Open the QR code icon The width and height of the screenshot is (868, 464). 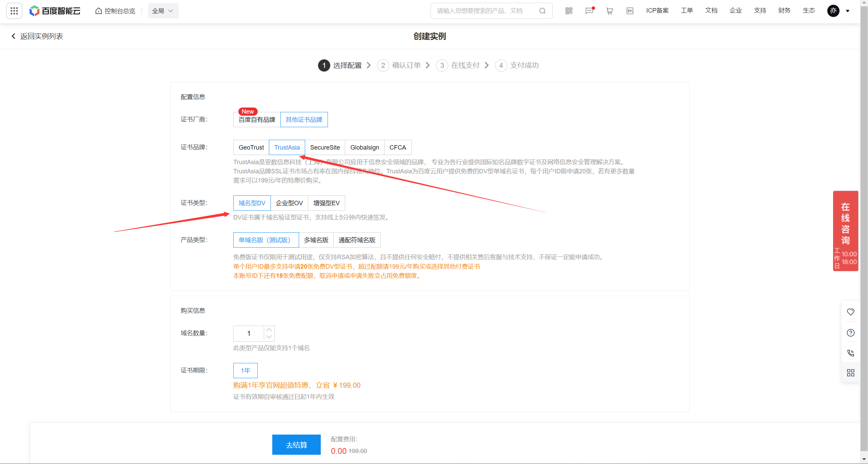(x=569, y=11)
